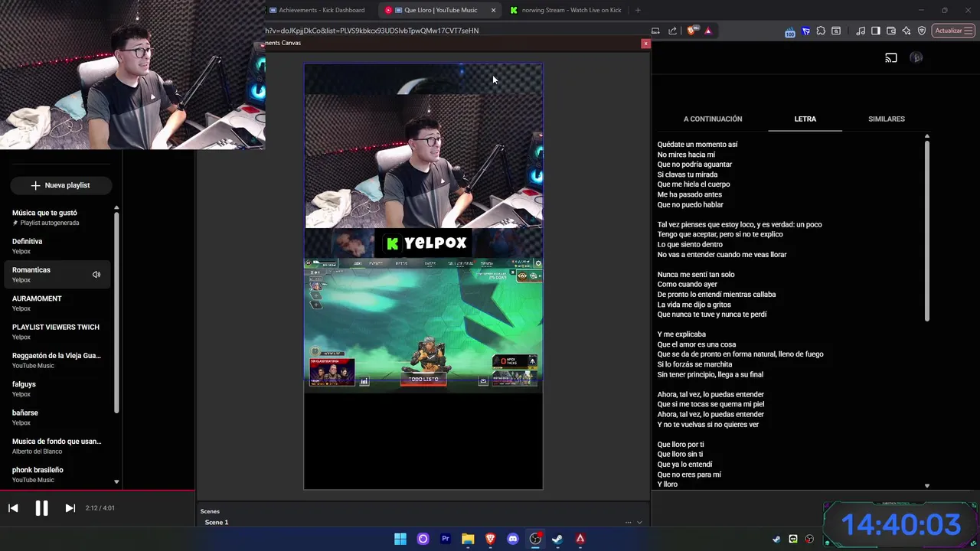
Task: Close the Canvas window with the red X
Action: click(x=645, y=44)
